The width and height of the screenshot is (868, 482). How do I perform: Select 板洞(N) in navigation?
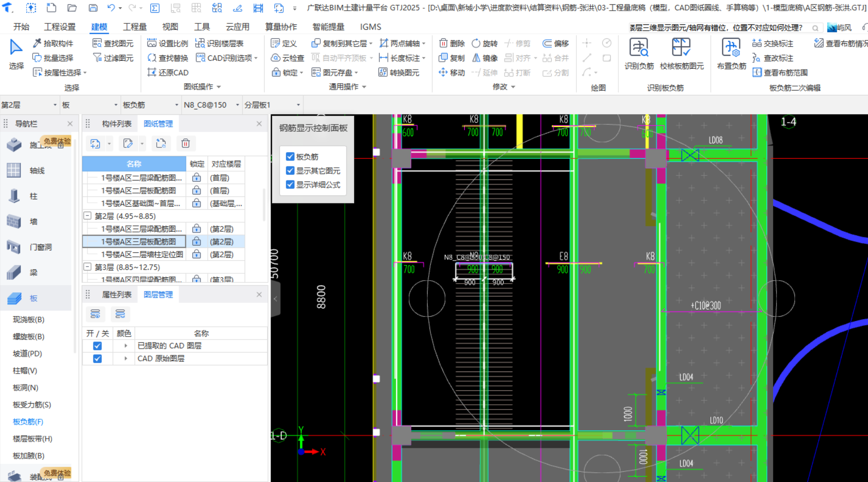click(x=25, y=388)
